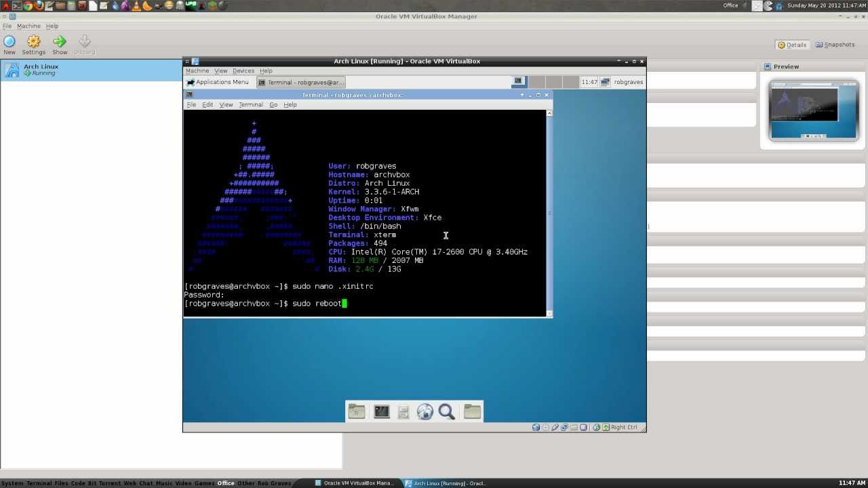Open VM Settings gear icon

(33, 42)
